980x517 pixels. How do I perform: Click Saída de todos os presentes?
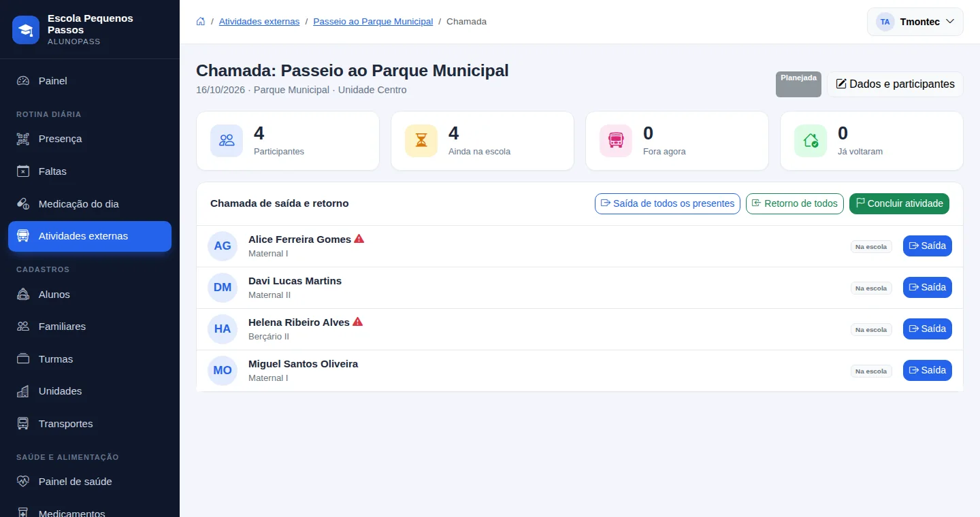click(x=668, y=203)
